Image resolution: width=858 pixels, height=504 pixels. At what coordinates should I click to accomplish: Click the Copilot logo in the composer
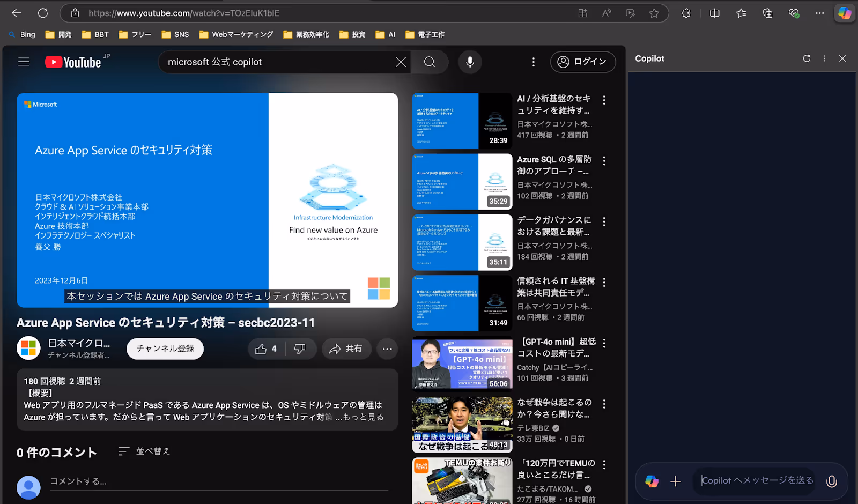652,481
